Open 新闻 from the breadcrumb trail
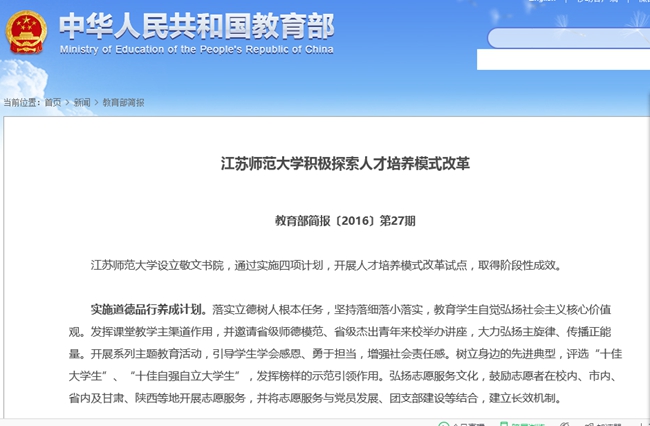 click(81, 102)
